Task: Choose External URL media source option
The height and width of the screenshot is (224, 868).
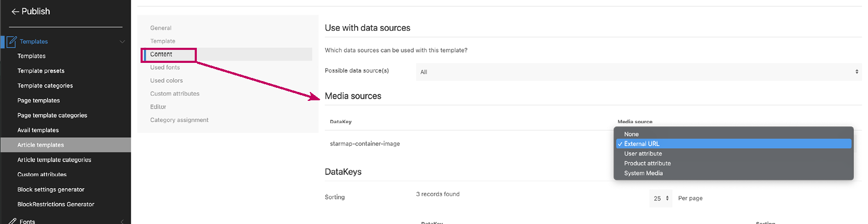Action: (641, 144)
